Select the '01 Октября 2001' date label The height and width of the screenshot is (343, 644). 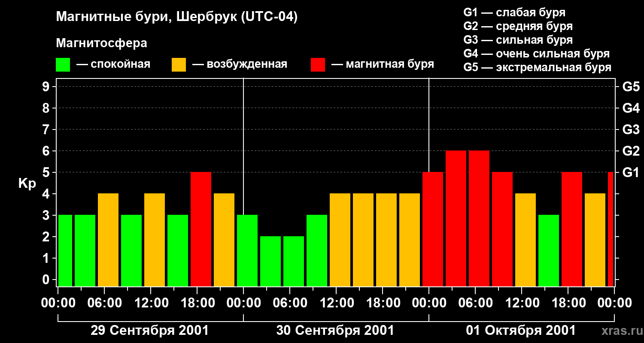coord(521,331)
